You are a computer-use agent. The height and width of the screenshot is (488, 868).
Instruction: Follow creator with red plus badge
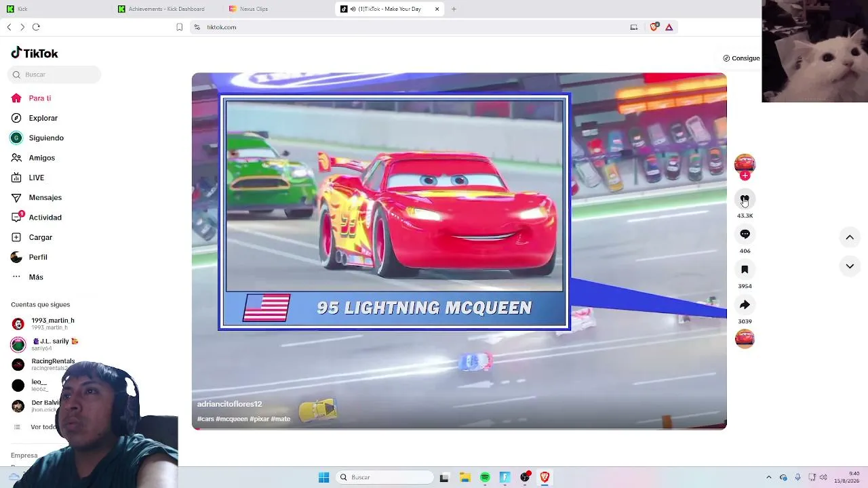coord(745,176)
